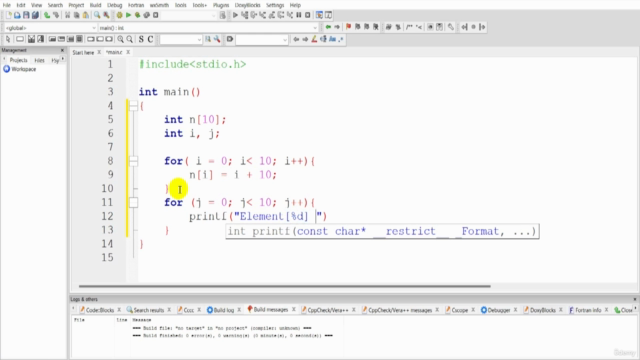Viewport: 640px width, 360px height.
Task: Click the red Toggle bookmark flag
Action: pos(348,27)
